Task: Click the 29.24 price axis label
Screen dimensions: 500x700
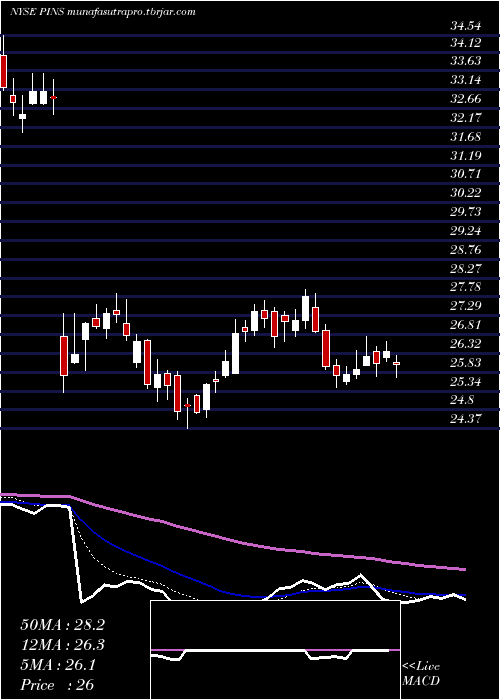Action: pos(466,231)
